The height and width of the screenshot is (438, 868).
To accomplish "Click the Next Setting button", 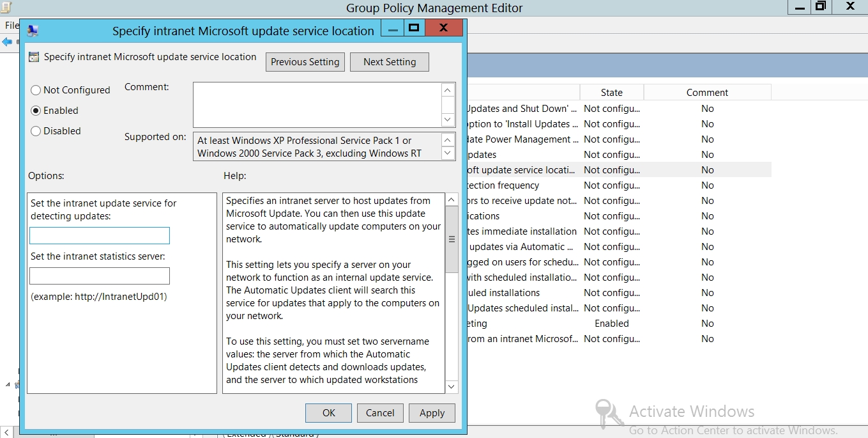I will [x=389, y=62].
